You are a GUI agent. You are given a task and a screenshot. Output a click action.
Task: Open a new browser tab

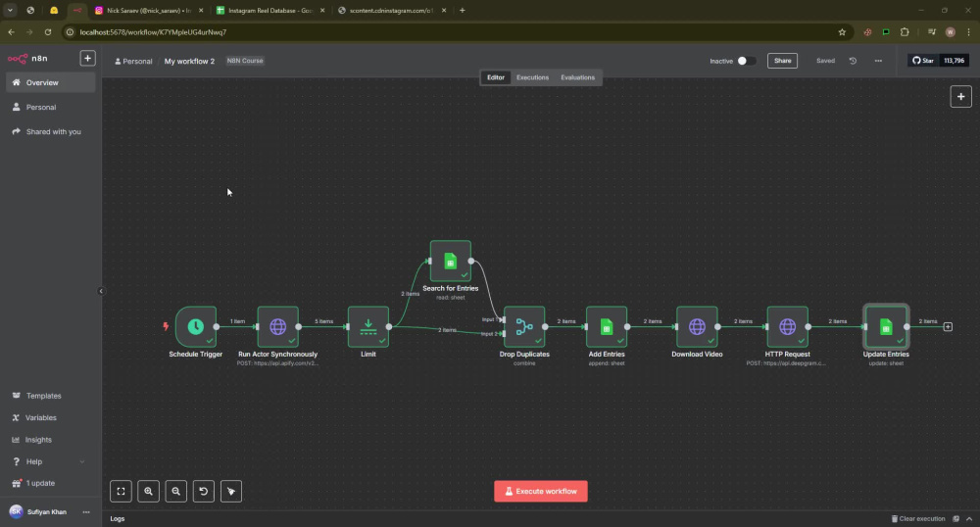(x=462, y=10)
